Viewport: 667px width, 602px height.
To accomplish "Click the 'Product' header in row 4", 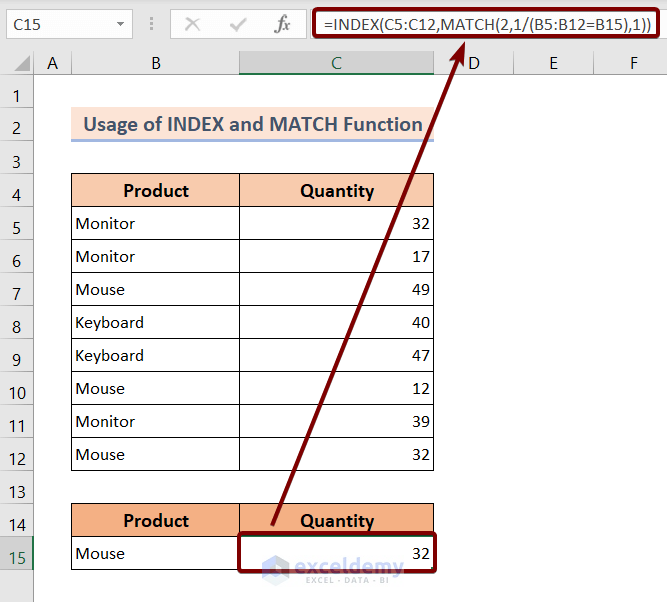I will [x=156, y=190].
